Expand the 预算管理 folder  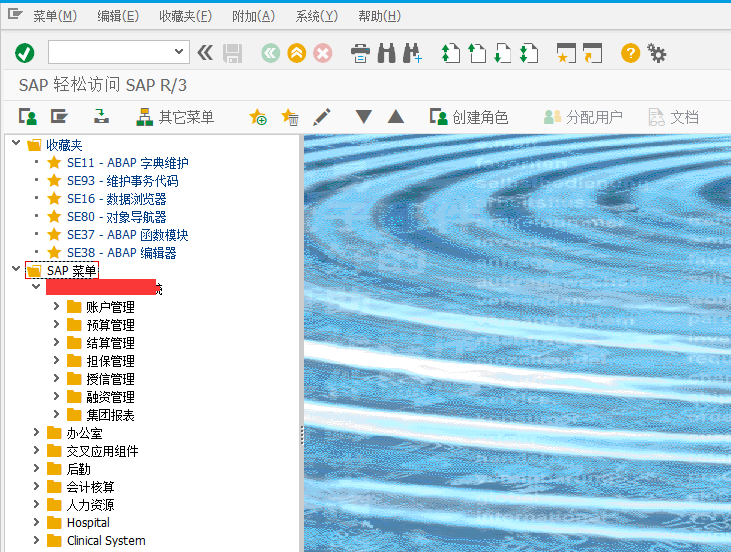56,324
